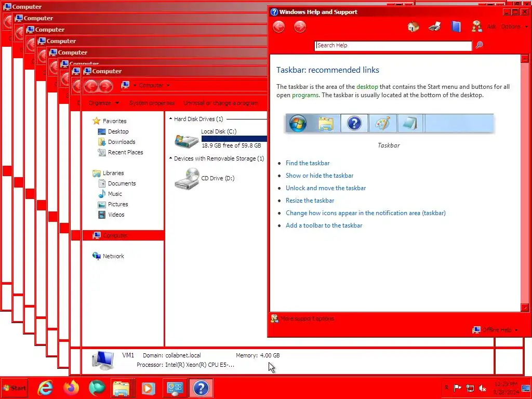Select the Local Disk (C:) drive icon
The width and height of the screenshot is (532, 399).
pos(187,140)
